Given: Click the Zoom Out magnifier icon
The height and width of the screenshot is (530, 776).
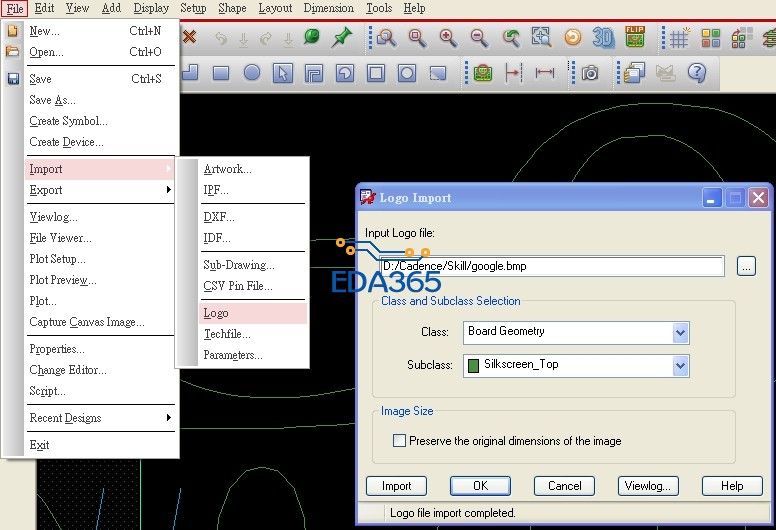Looking at the screenshot, I should (x=479, y=38).
